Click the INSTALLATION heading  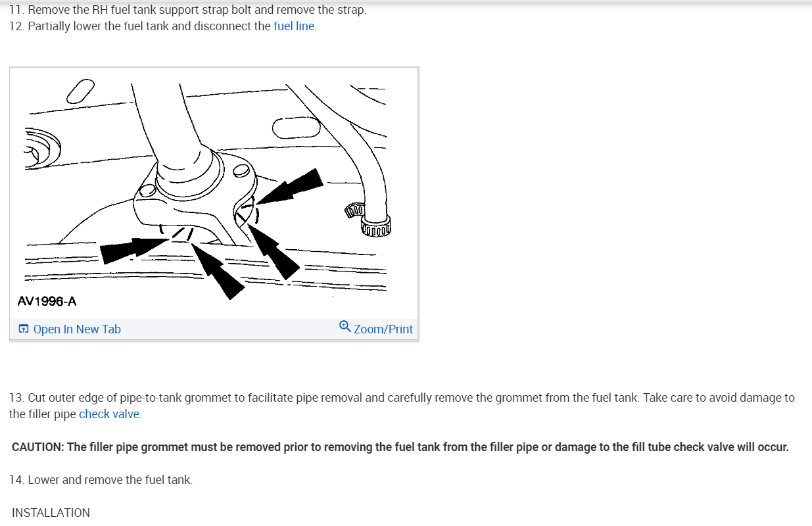click(51, 513)
